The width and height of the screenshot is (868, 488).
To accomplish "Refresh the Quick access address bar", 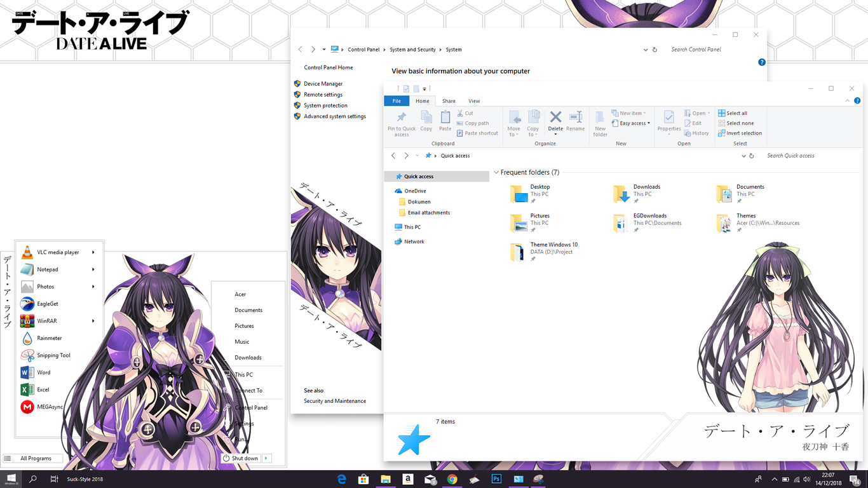I will (752, 156).
